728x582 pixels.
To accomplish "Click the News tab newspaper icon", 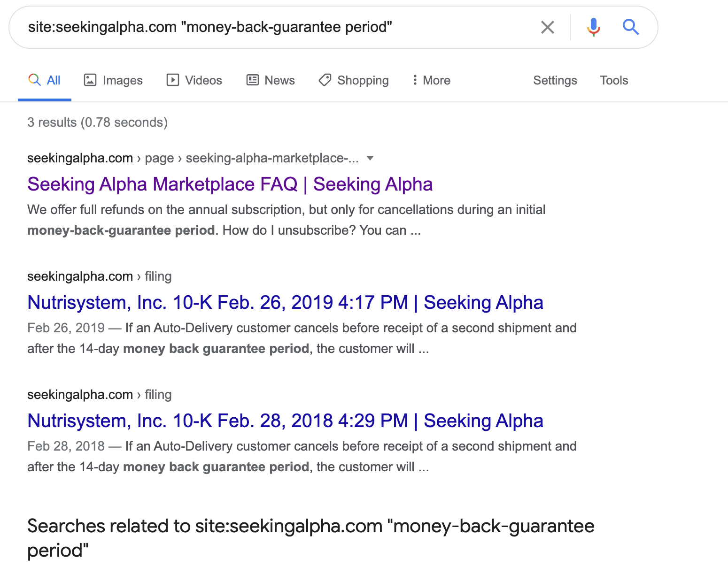I will (253, 80).
